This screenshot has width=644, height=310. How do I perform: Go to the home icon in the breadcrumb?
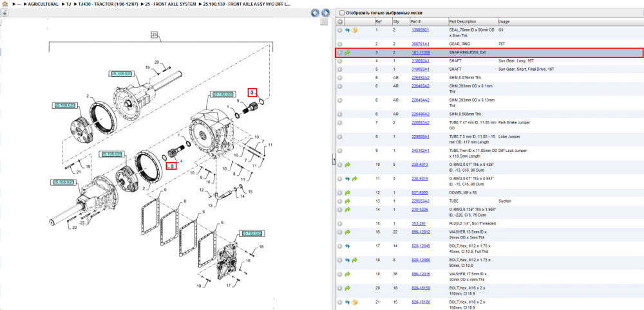coord(5,4)
